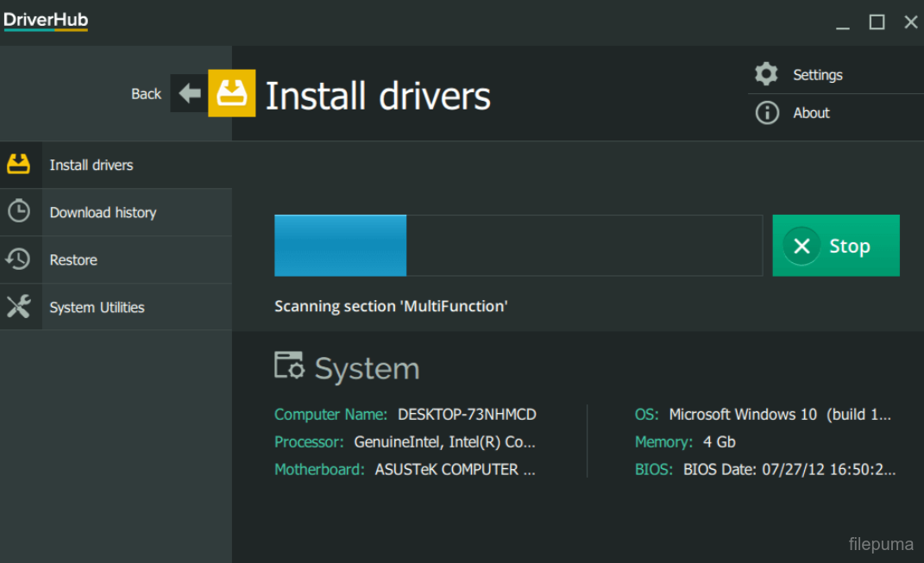Click the X icon on Stop button
Image resolution: width=924 pixels, height=563 pixels.
click(x=801, y=246)
